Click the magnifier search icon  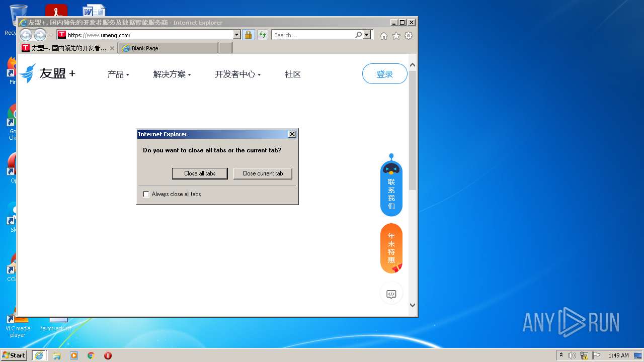(358, 35)
